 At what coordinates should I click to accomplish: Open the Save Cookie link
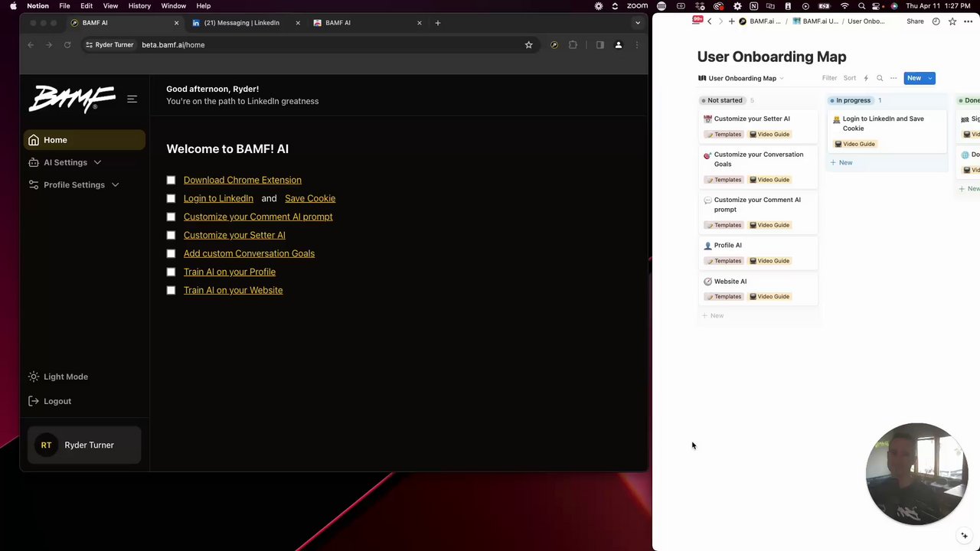click(x=310, y=198)
